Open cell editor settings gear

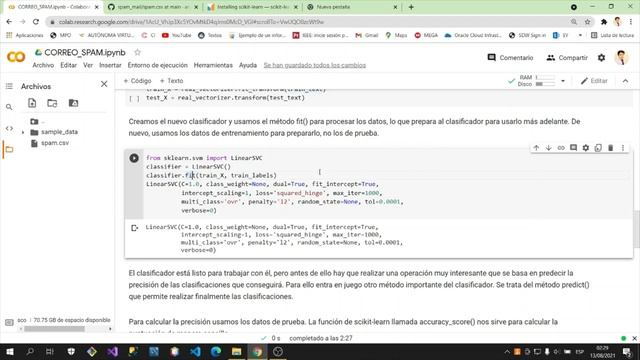point(586,148)
